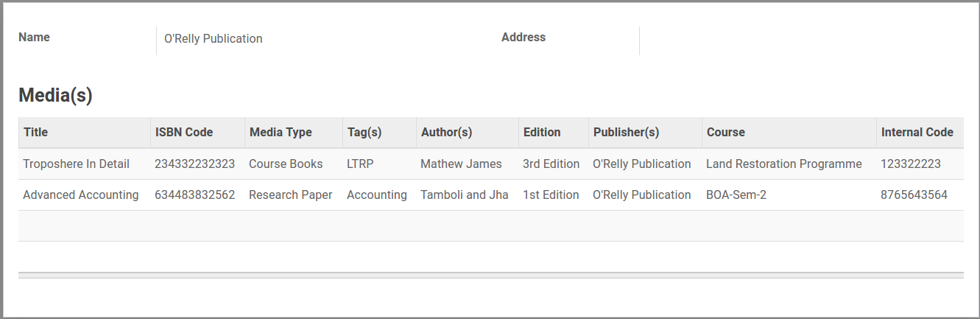Select ISBN code 634483832562

click(x=195, y=194)
